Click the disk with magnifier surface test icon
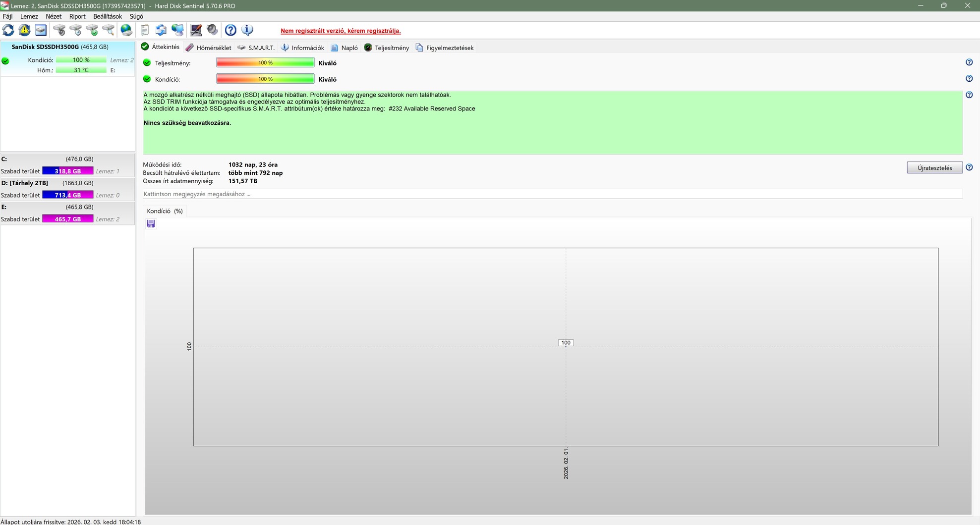The image size is (980, 525). click(x=108, y=30)
